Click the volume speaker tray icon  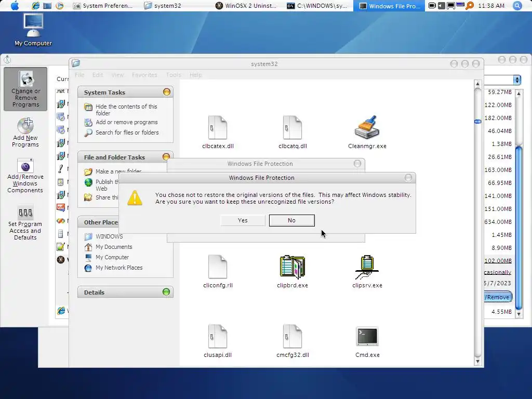[x=441, y=5]
